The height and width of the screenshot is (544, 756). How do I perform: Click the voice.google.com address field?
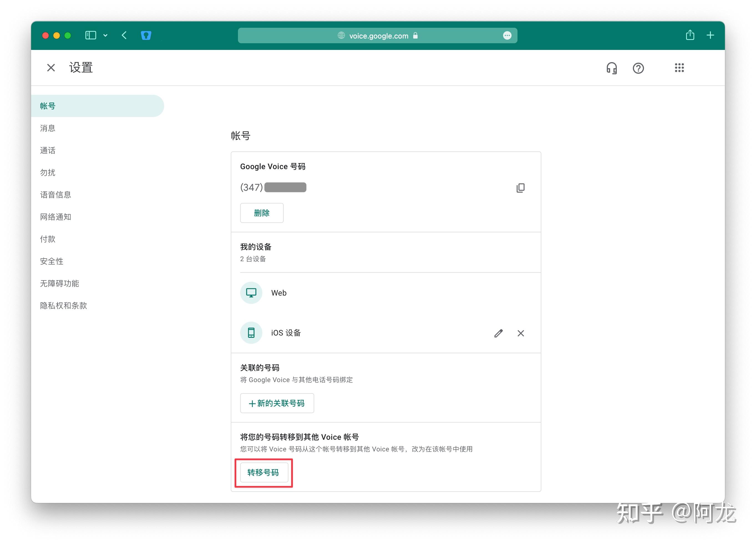378,35
